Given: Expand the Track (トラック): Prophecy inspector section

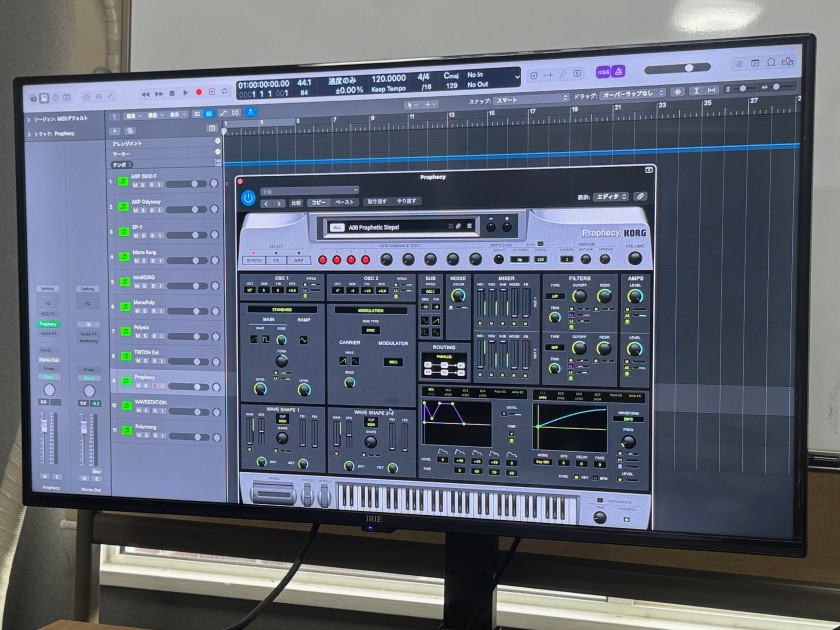Looking at the screenshot, I should pyautogui.click(x=29, y=134).
